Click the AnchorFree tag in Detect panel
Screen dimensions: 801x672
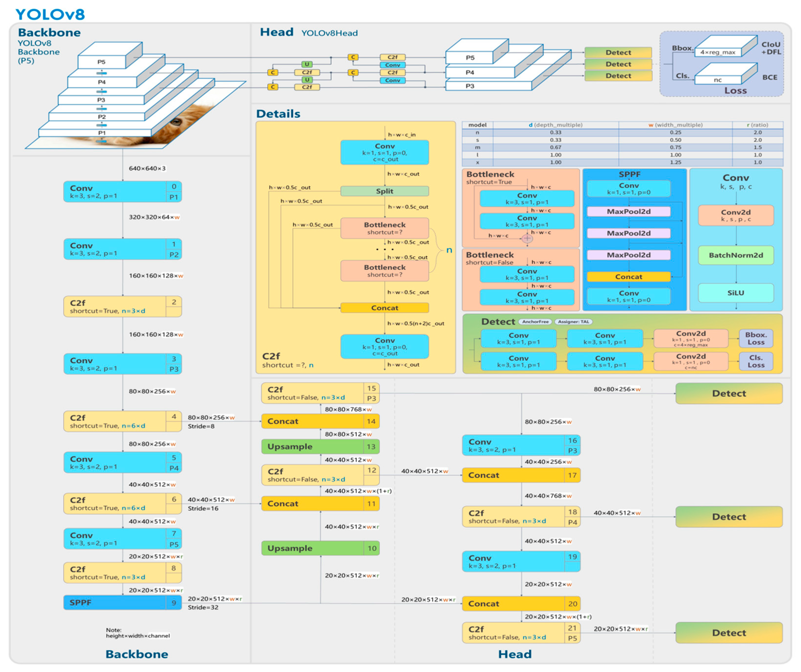[x=535, y=322]
